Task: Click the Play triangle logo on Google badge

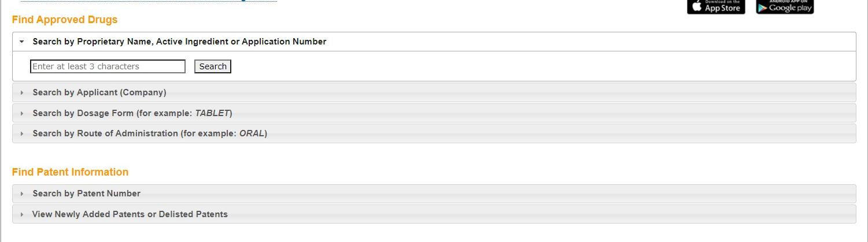Action: (763, 7)
